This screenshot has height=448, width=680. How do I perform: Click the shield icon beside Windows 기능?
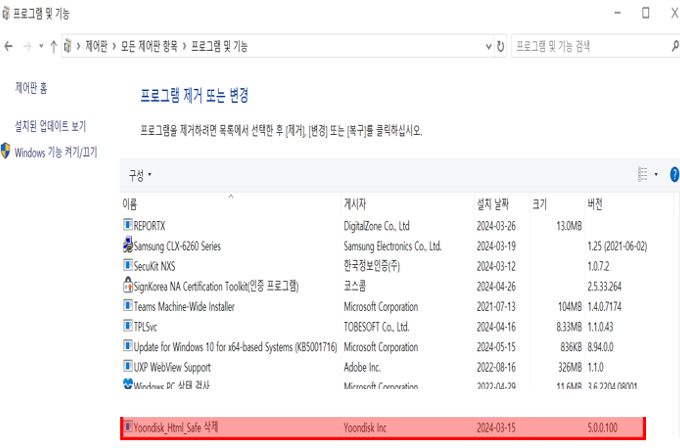(x=6, y=151)
